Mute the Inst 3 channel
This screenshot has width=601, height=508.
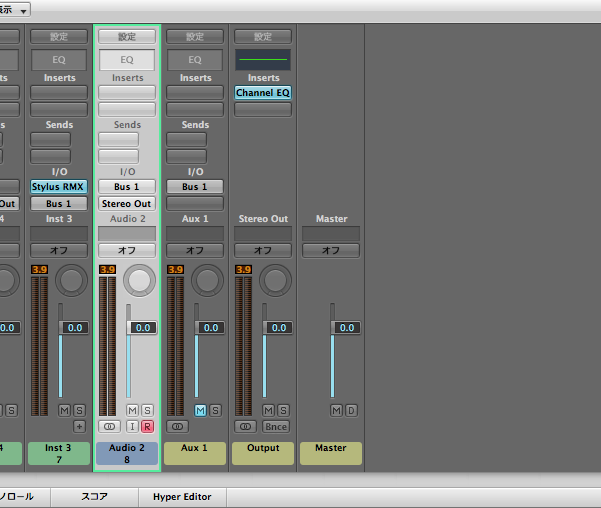point(64,411)
